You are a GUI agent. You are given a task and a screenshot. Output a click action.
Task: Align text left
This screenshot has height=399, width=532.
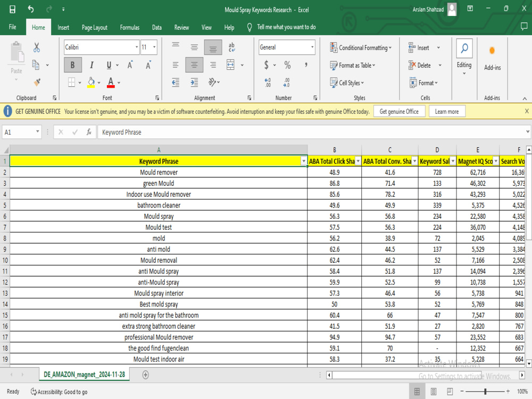176,65
